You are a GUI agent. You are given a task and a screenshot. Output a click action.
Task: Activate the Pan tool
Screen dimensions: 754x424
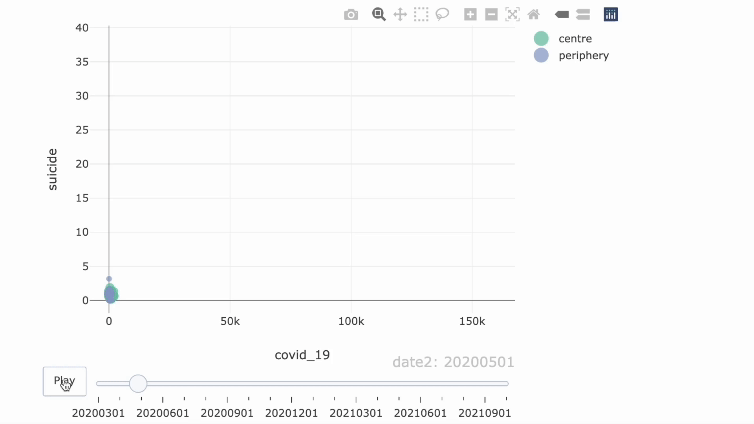400,14
